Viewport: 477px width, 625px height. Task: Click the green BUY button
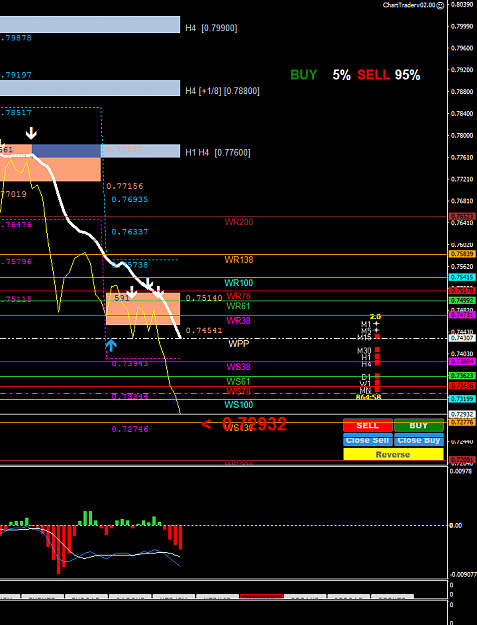pyautogui.click(x=418, y=425)
